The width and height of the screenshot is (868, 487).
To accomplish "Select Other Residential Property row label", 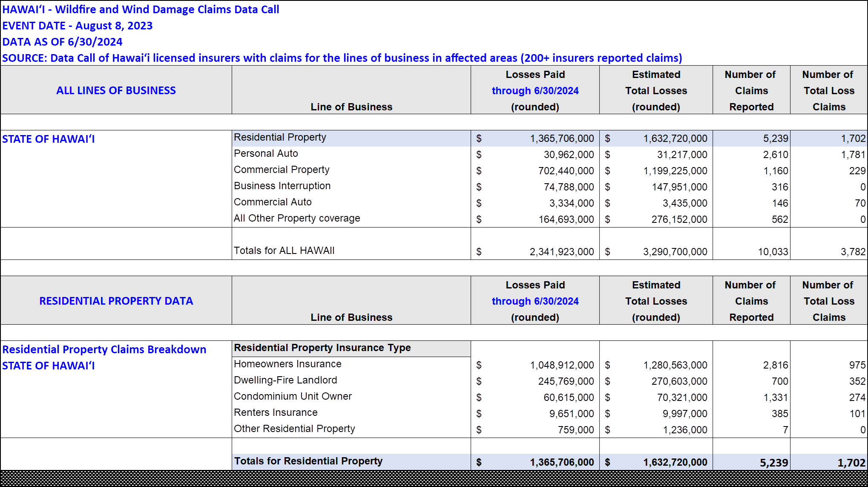I will point(294,429).
